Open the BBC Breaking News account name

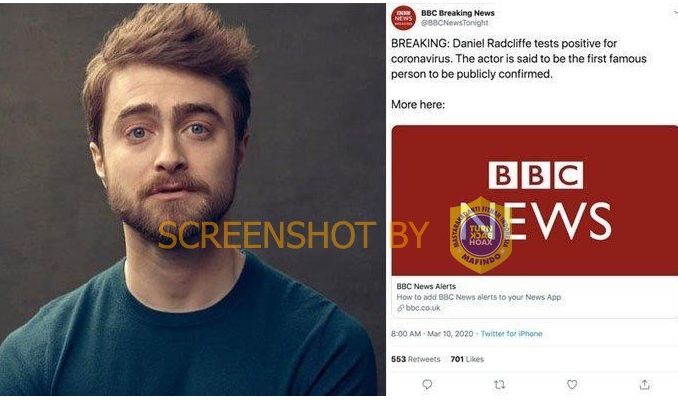(457, 13)
